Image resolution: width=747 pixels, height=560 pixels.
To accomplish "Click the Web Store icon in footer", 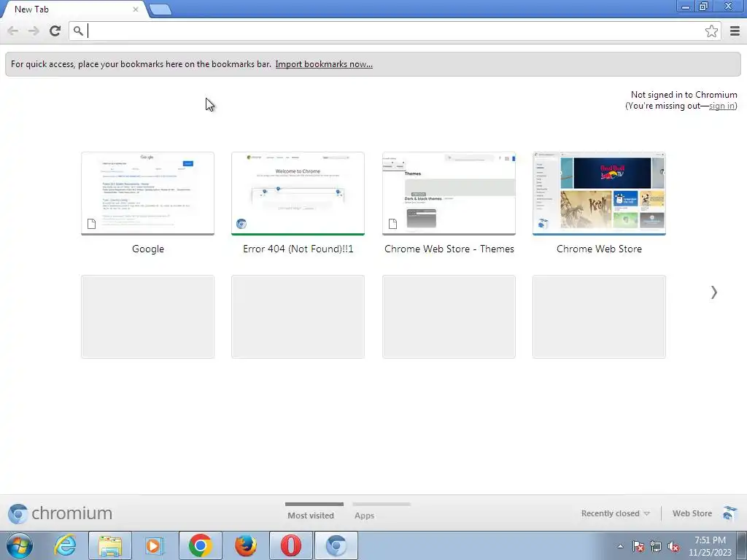I will pyautogui.click(x=729, y=513).
